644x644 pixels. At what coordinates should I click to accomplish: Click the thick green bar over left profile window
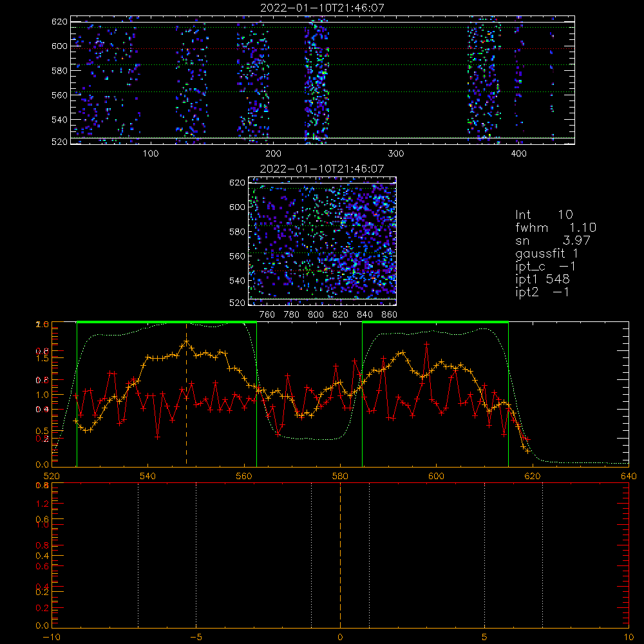pyautogui.click(x=167, y=322)
